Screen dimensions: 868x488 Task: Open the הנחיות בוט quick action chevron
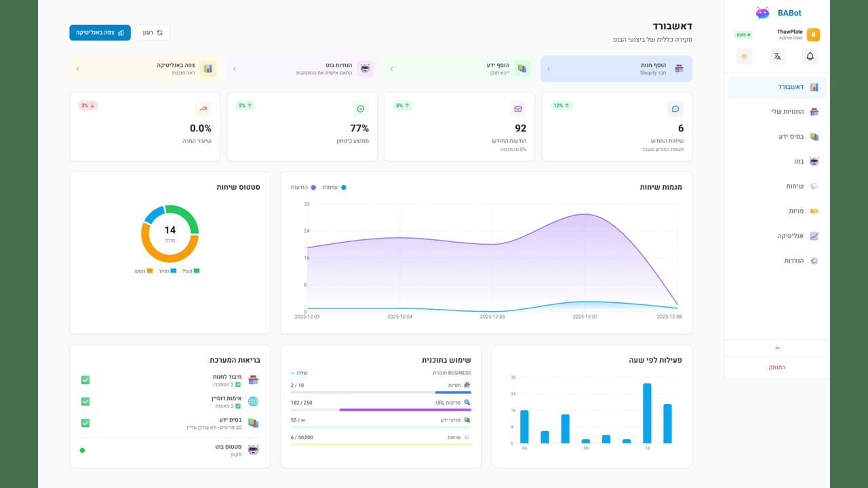point(235,68)
